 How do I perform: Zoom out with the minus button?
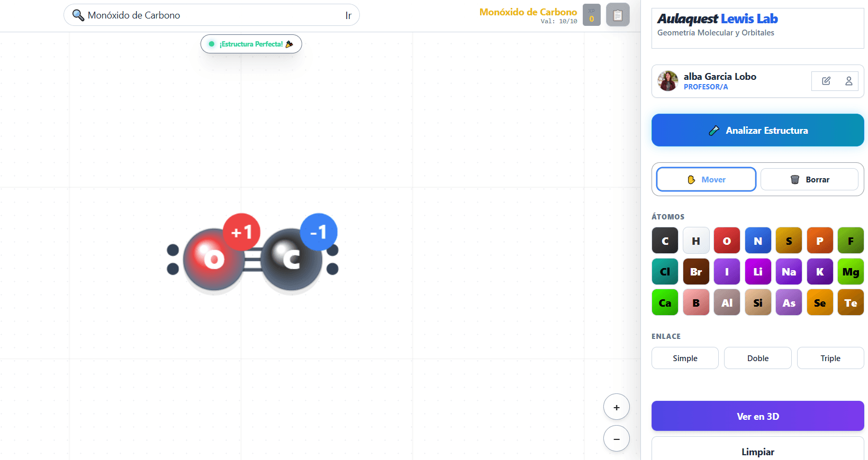pyautogui.click(x=617, y=438)
